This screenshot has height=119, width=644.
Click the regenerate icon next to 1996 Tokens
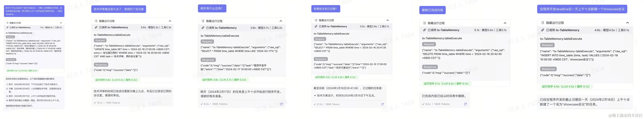click(382, 104)
